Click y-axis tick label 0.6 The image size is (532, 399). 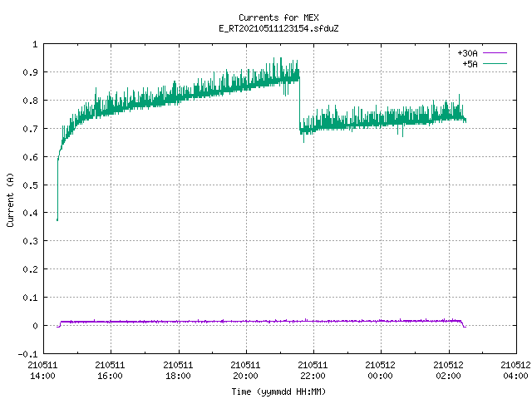(30, 157)
